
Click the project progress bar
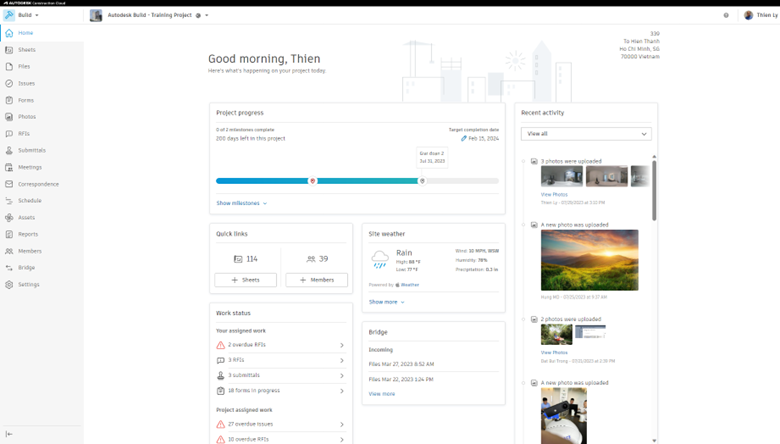(357, 181)
